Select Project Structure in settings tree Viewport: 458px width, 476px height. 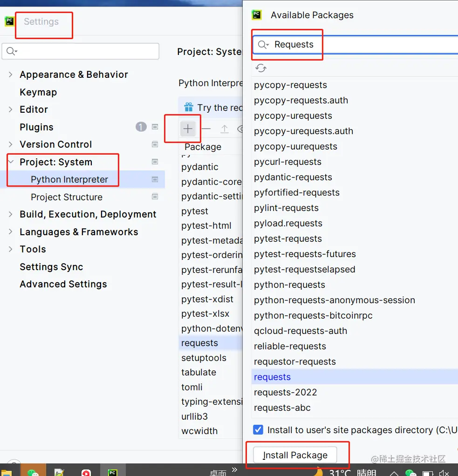click(x=67, y=197)
